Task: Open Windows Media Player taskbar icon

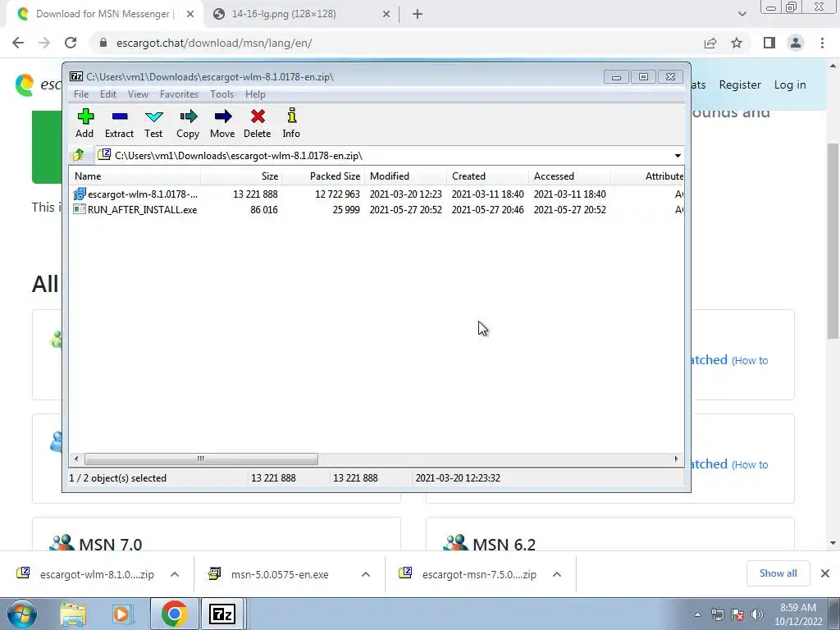Action: coord(122,614)
